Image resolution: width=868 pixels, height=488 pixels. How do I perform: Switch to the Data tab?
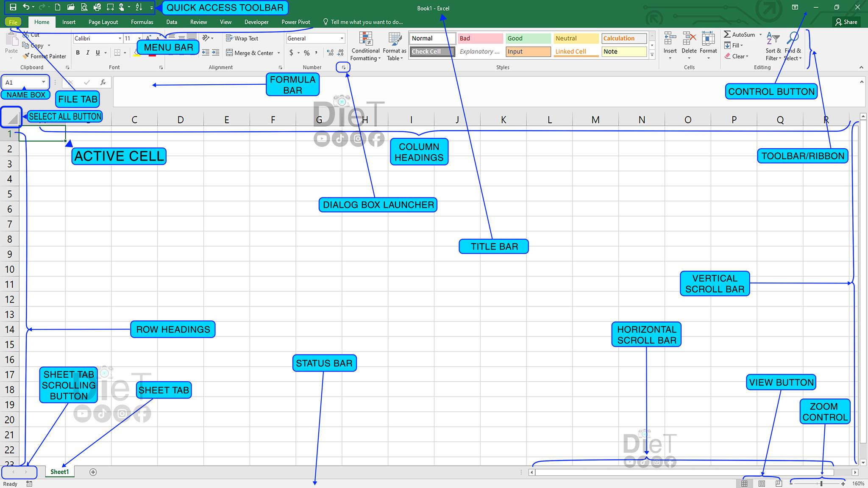pos(172,22)
